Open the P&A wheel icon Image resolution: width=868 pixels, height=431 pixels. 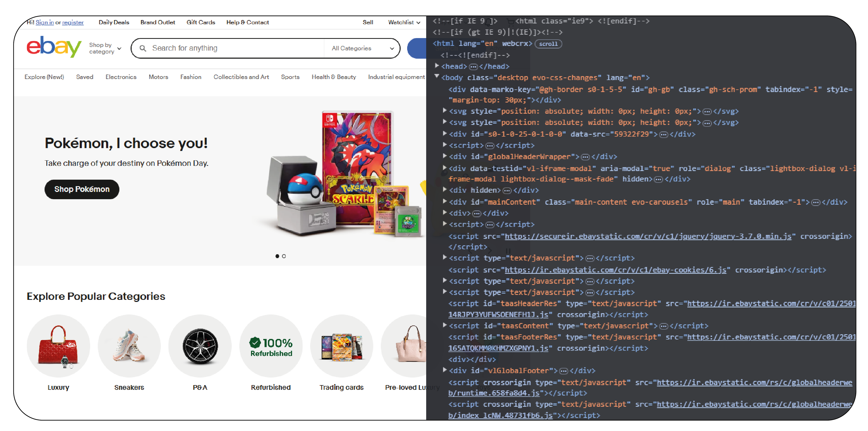(x=200, y=346)
